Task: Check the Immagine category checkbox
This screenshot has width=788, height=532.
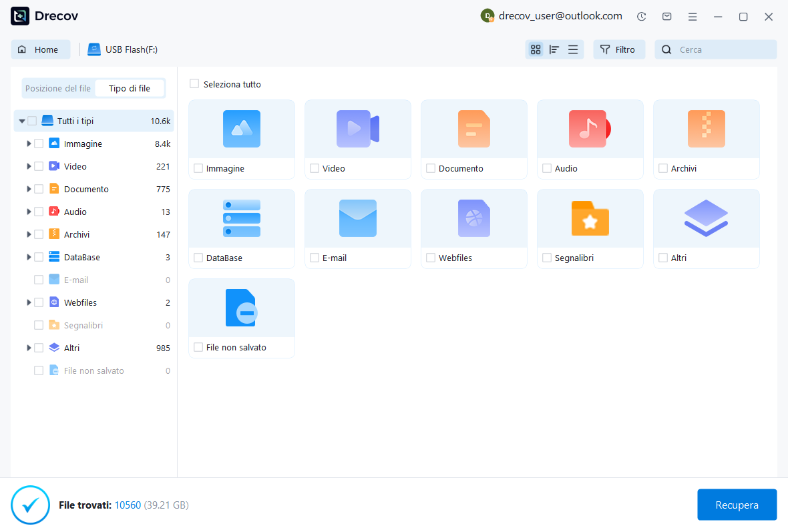Action: tap(39, 144)
